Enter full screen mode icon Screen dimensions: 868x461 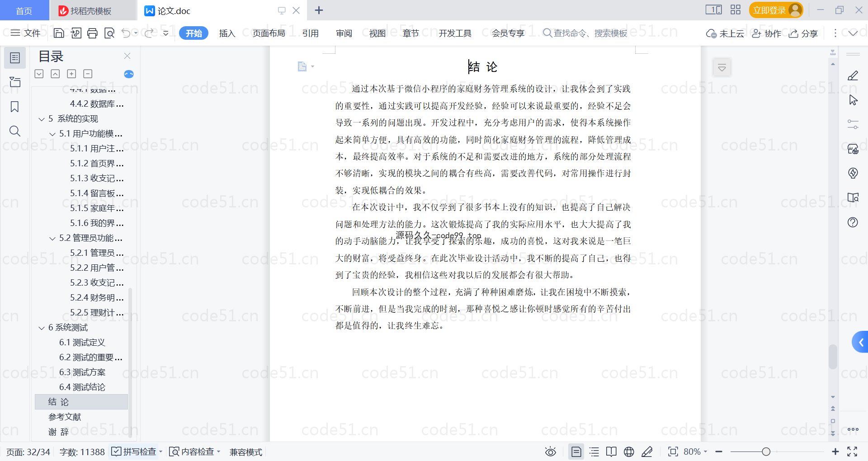pos(852,452)
